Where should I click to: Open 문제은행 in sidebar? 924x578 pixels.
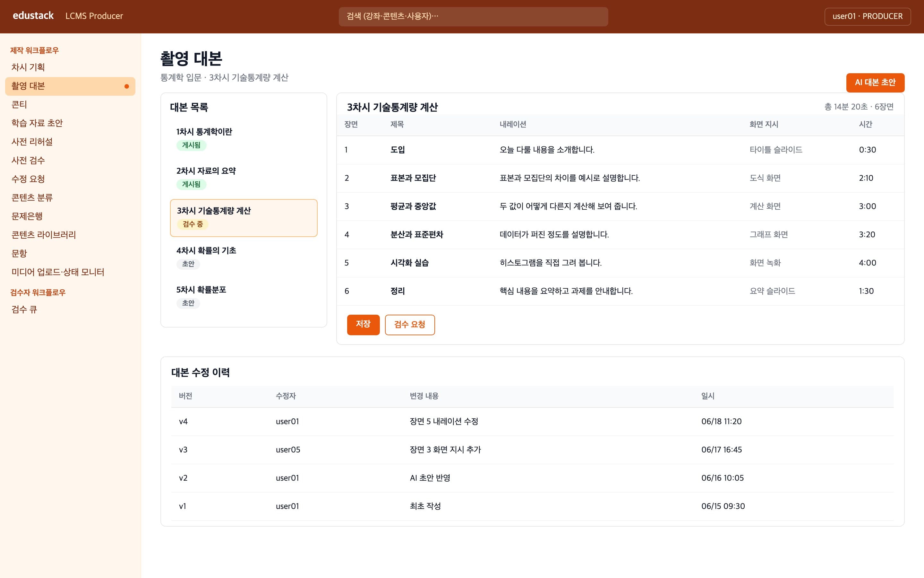click(x=70, y=216)
